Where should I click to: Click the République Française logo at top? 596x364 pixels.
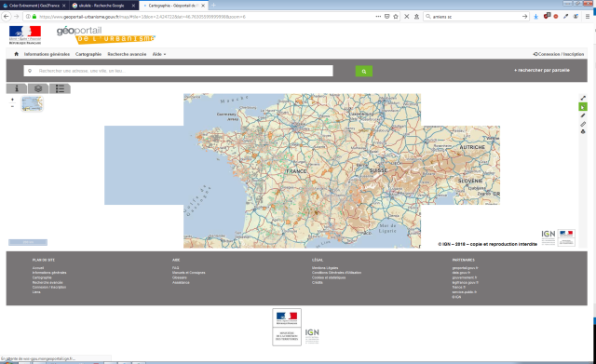[x=25, y=35]
